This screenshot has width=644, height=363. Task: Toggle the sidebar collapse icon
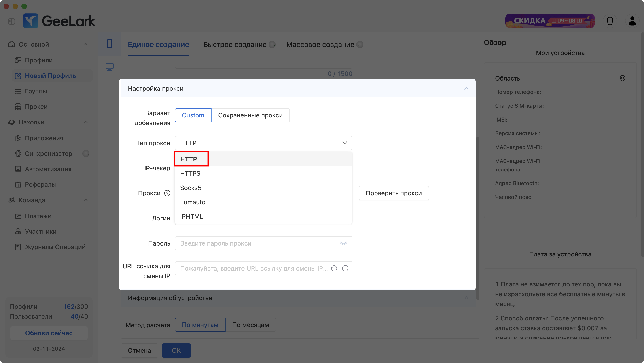11,21
